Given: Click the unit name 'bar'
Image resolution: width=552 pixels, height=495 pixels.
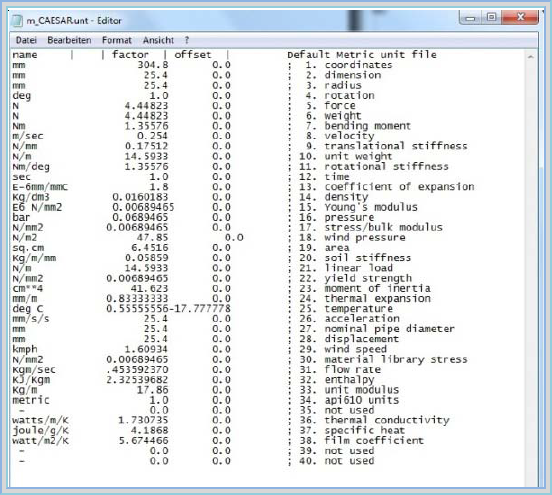Looking at the screenshot, I should pyautogui.click(x=21, y=217).
